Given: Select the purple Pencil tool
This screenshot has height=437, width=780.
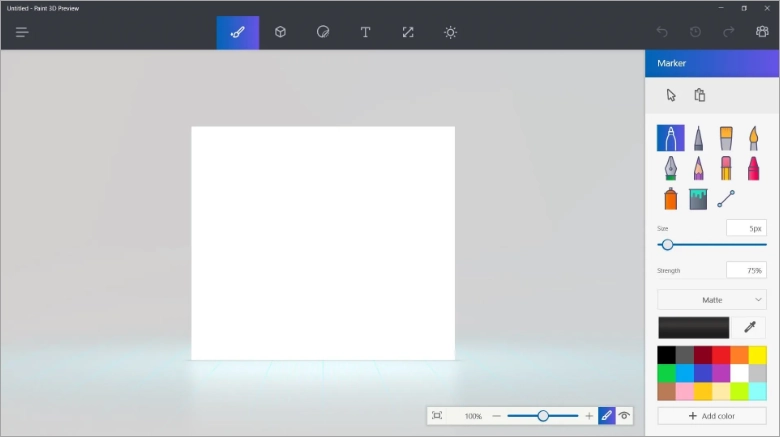Looking at the screenshot, I should coord(698,168).
